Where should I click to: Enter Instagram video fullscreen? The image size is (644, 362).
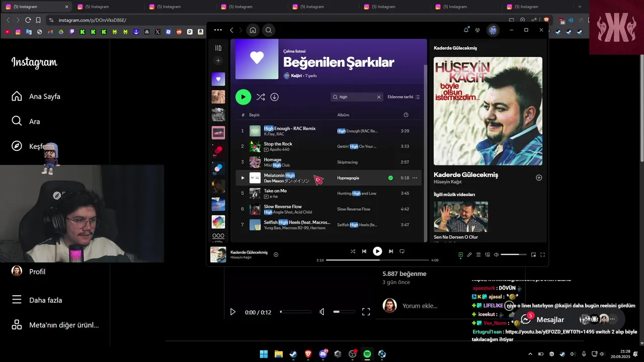[x=366, y=312]
